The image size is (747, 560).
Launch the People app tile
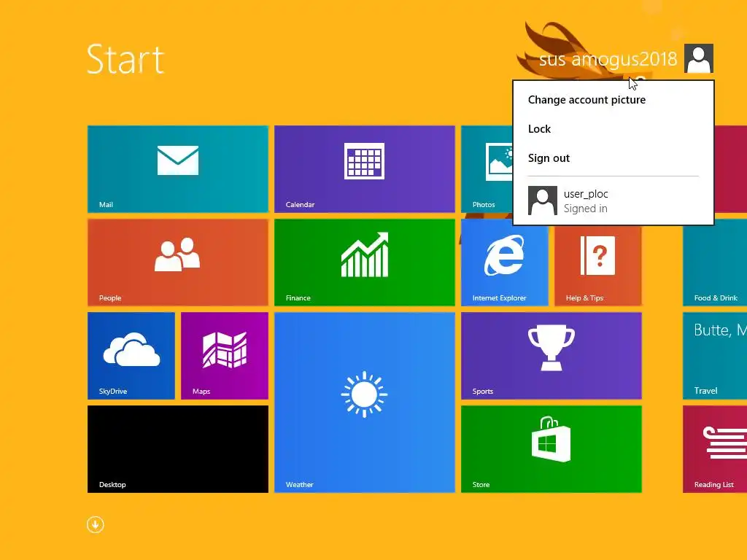coord(178,262)
